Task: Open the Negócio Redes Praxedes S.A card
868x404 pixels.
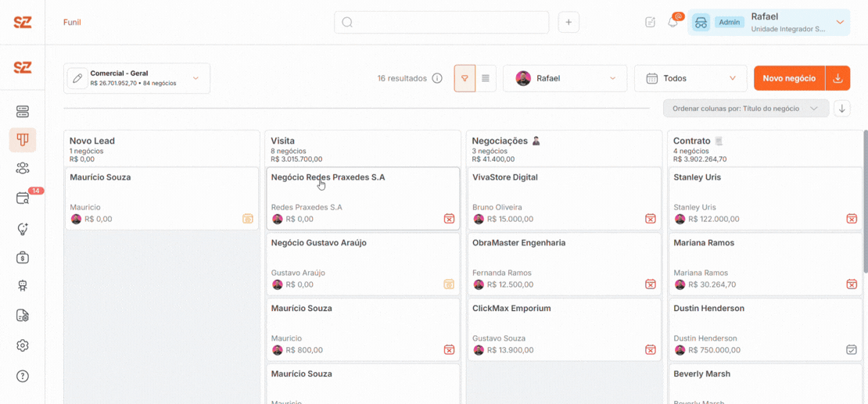Action: [363, 198]
